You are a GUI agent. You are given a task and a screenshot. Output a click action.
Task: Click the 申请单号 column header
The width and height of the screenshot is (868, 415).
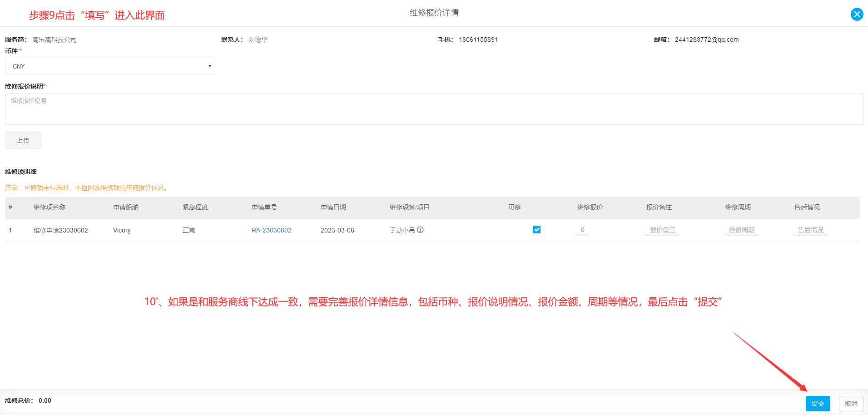pyautogui.click(x=264, y=207)
